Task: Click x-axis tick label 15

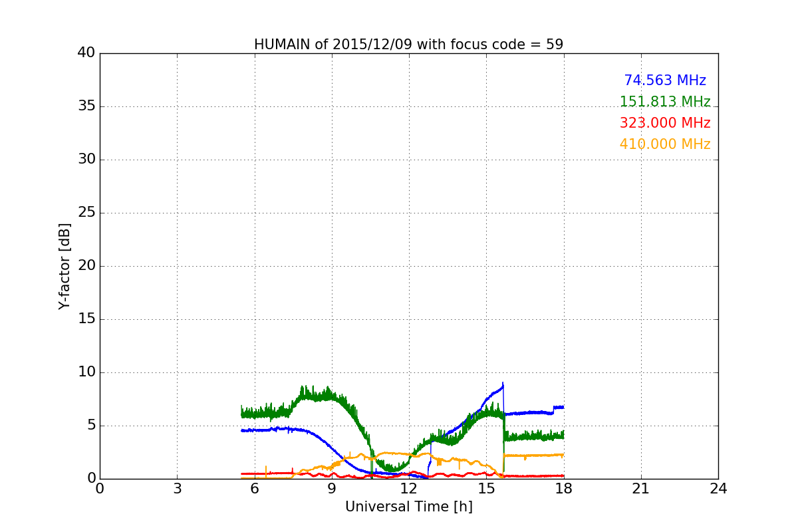Action: pos(486,489)
